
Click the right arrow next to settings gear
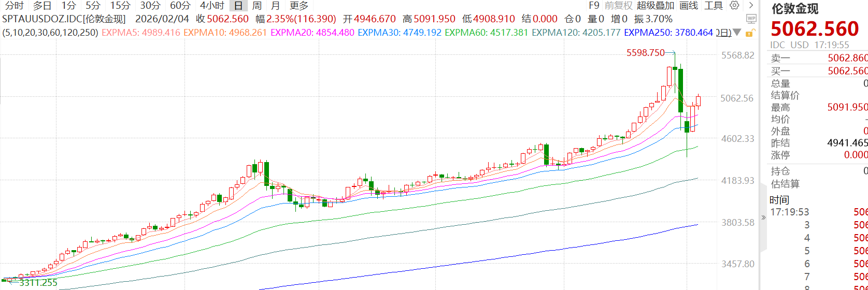click(x=751, y=6)
